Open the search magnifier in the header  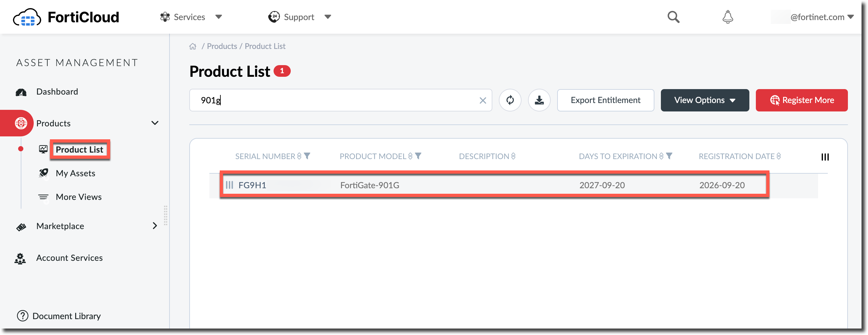(673, 17)
